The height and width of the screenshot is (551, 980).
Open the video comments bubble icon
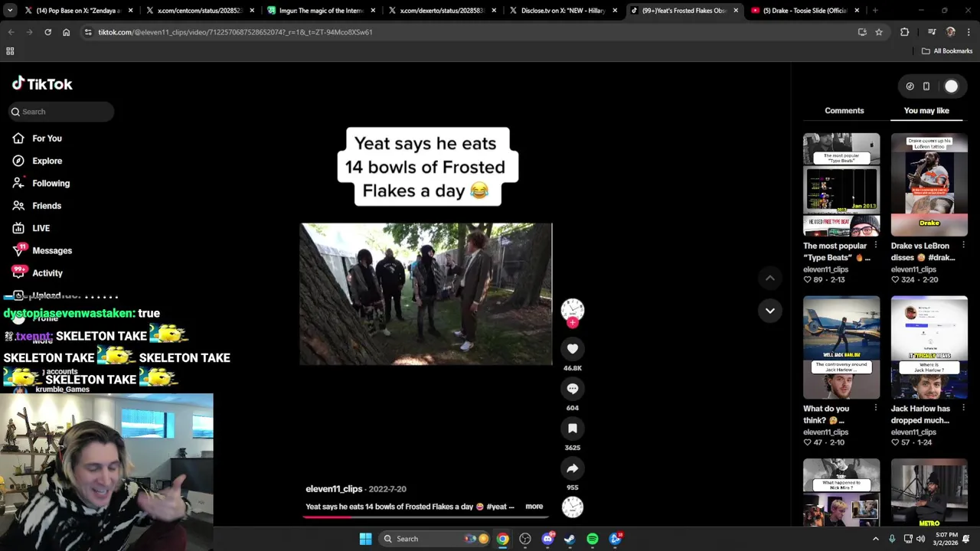(572, 389)
